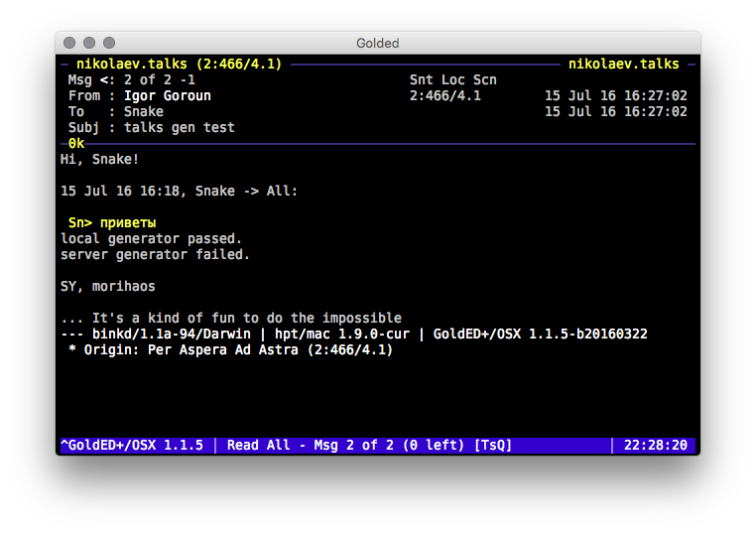This screenshot has width=756, height=535.
Task: Close the Golded terminal window
Action: click(69, 44)
